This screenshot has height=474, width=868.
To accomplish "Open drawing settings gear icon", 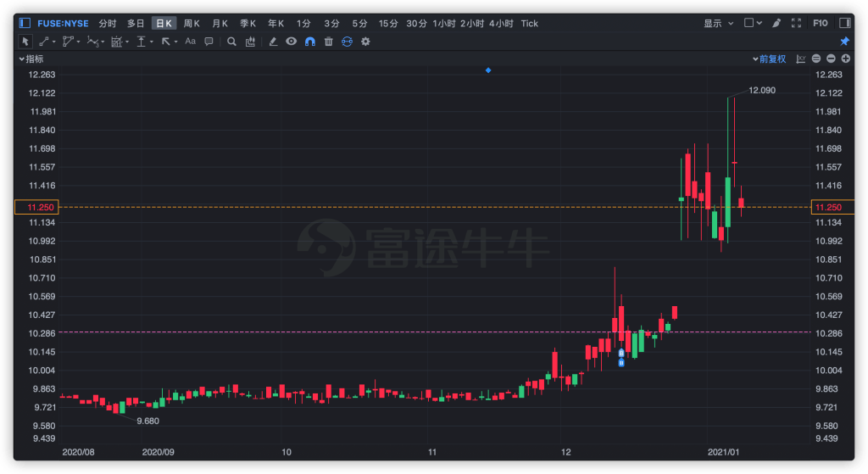I will pos(365,41).
